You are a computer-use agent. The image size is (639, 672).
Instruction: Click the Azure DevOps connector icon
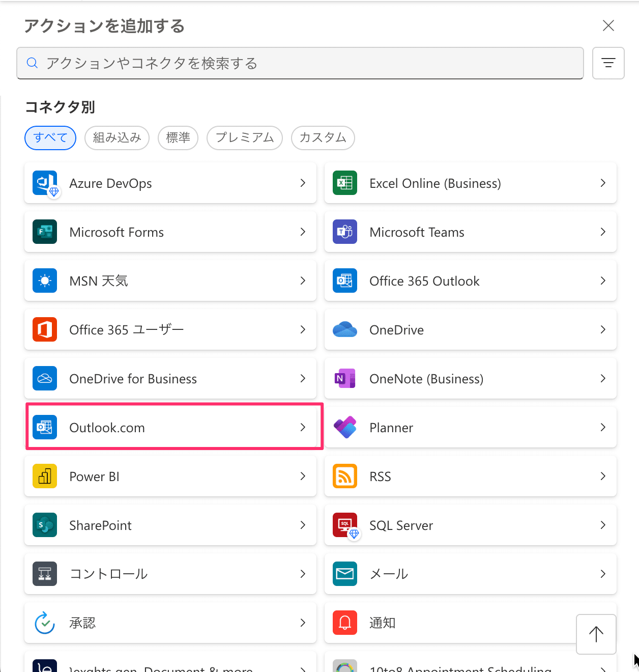[x=45, y=183]
